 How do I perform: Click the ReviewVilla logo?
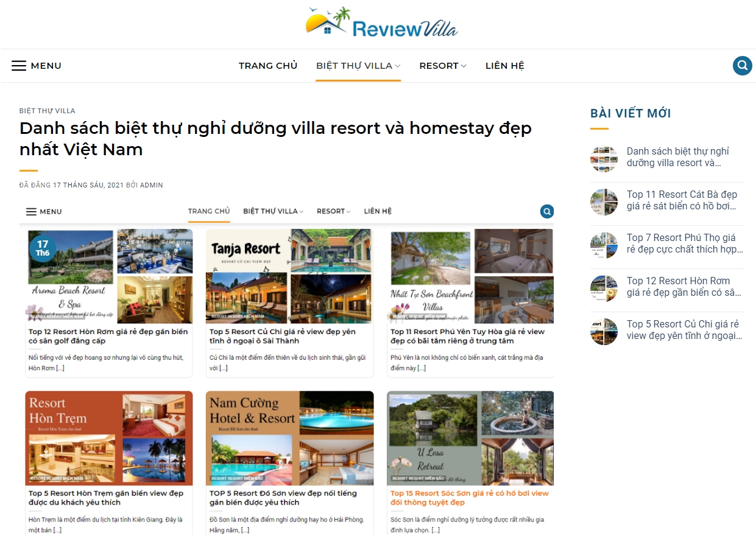tap(381, 23)
